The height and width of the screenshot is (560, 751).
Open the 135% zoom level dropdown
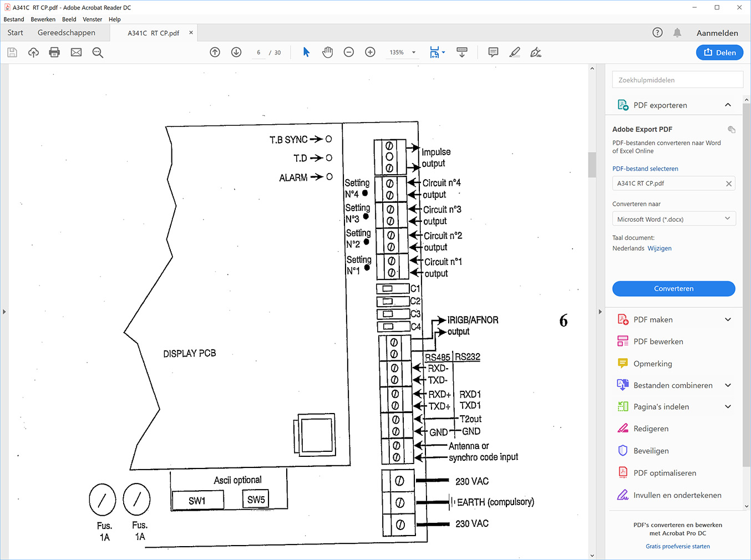click(x=414, y=53)
